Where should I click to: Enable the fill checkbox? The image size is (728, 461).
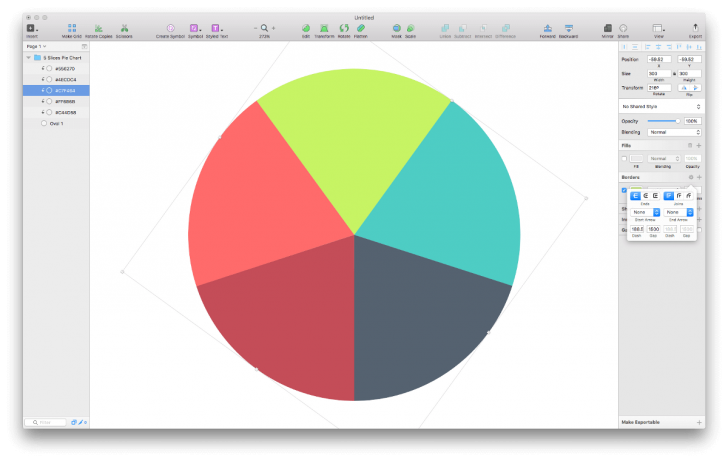[624, 159]
